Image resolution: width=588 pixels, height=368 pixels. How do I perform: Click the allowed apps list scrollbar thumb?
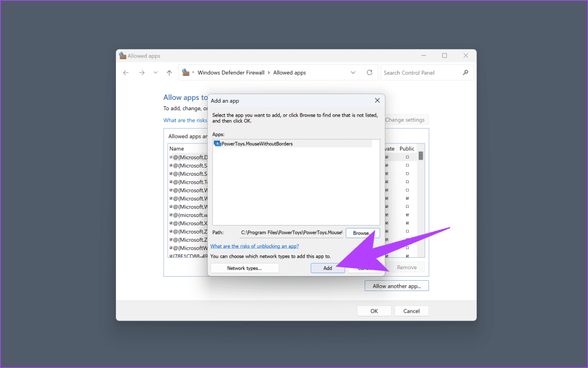pos(421,156)
